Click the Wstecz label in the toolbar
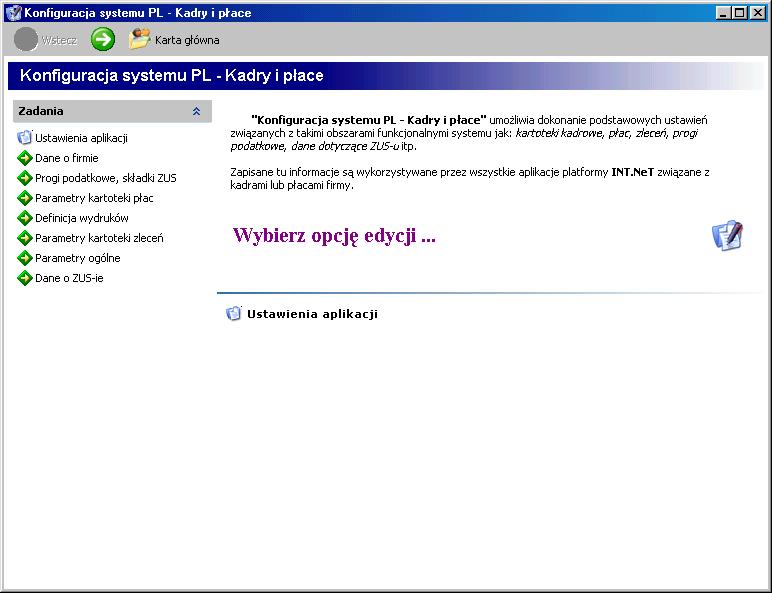Viewport: 772px width, 593px height. (59, 40)
